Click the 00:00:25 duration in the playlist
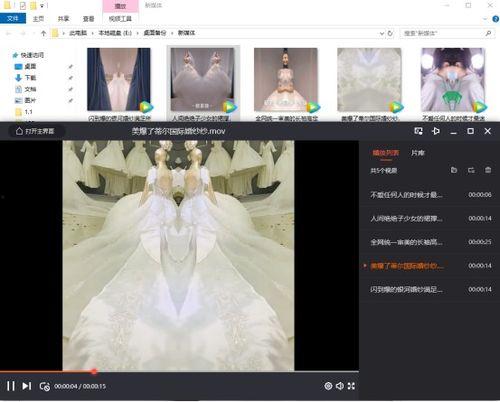The width and height of the screenshot is (500, 402). click(480, 242)
